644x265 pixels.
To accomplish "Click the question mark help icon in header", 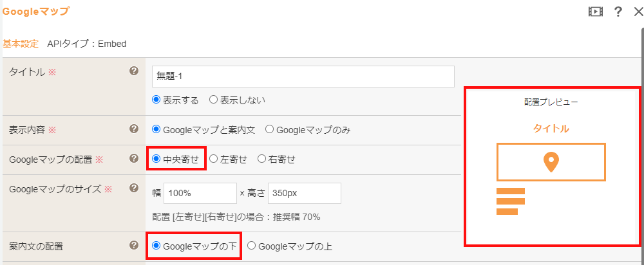I will [618, 12].
